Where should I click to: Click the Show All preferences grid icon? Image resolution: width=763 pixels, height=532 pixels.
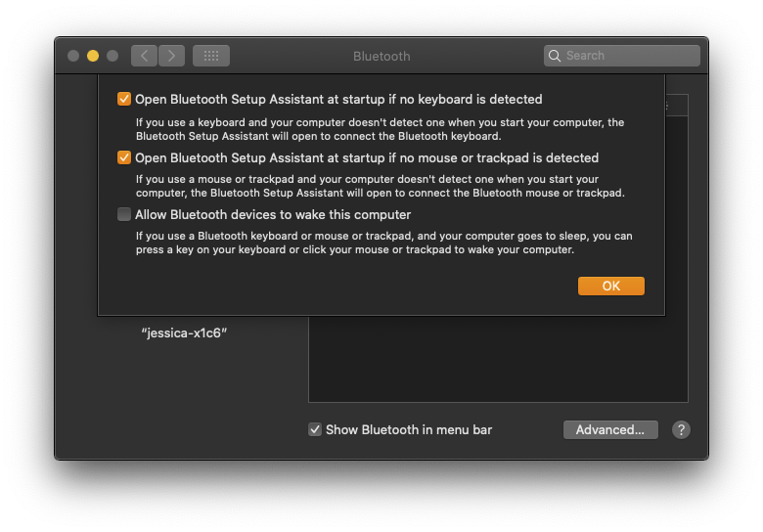click(211, 56)
